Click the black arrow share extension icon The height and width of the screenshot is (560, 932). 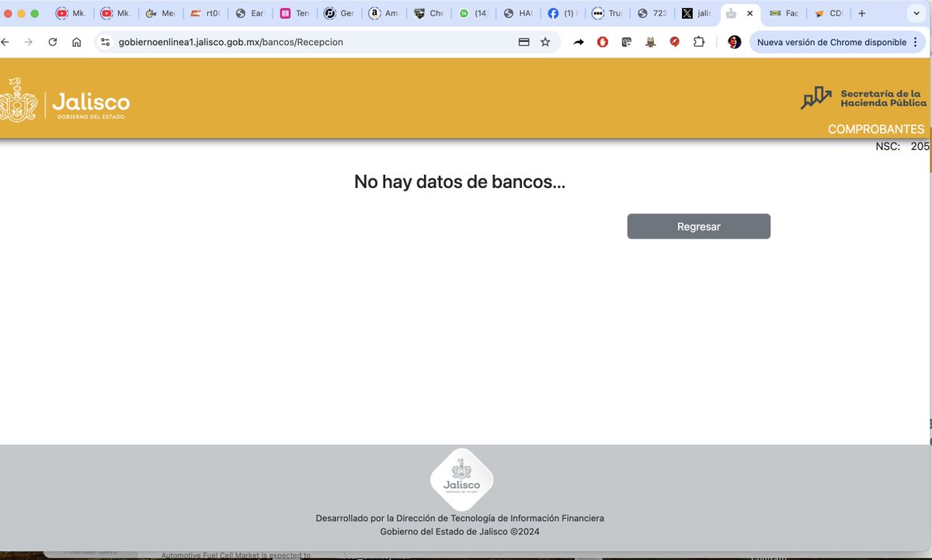[x=579, y=42]
